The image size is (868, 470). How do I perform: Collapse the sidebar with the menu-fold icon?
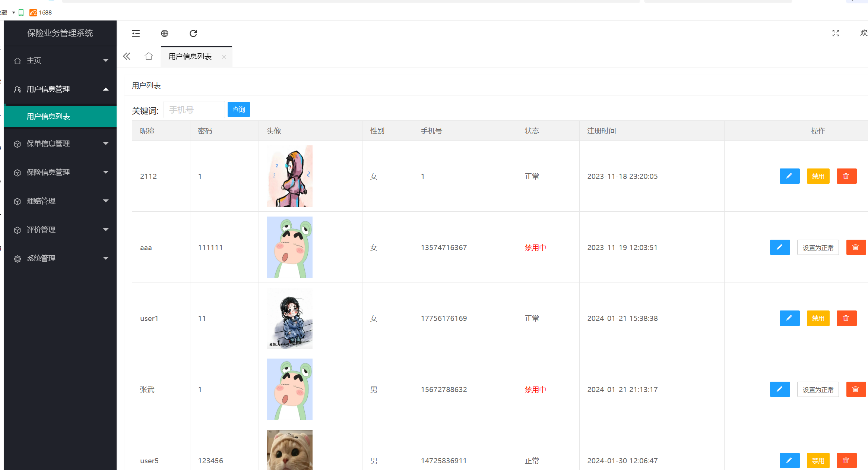(136, 34)
